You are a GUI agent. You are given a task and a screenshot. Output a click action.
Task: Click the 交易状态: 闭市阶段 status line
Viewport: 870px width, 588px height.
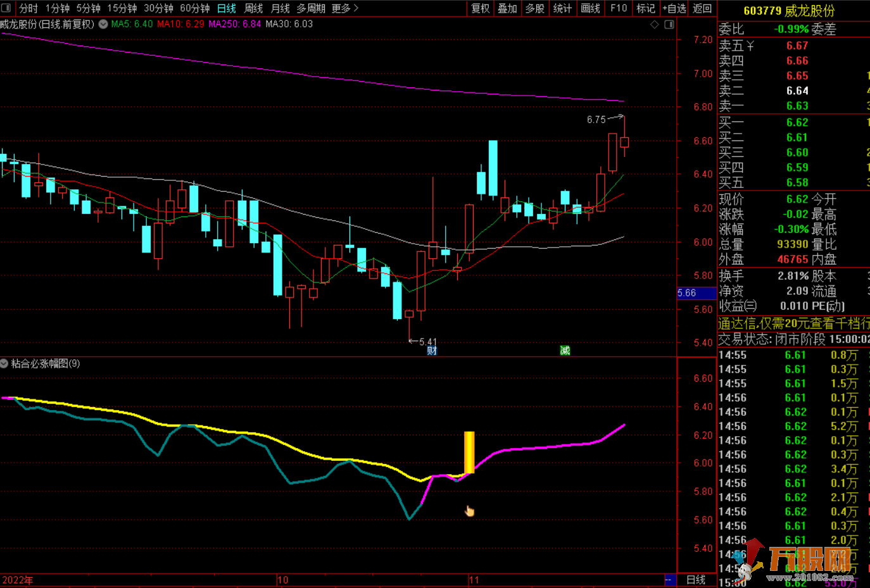click(x=794, y=339)
